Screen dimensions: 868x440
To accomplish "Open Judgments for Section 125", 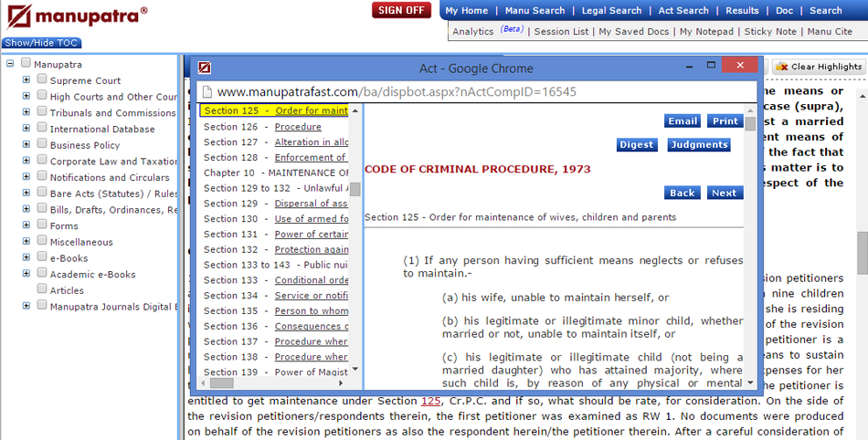I will 699,145.
